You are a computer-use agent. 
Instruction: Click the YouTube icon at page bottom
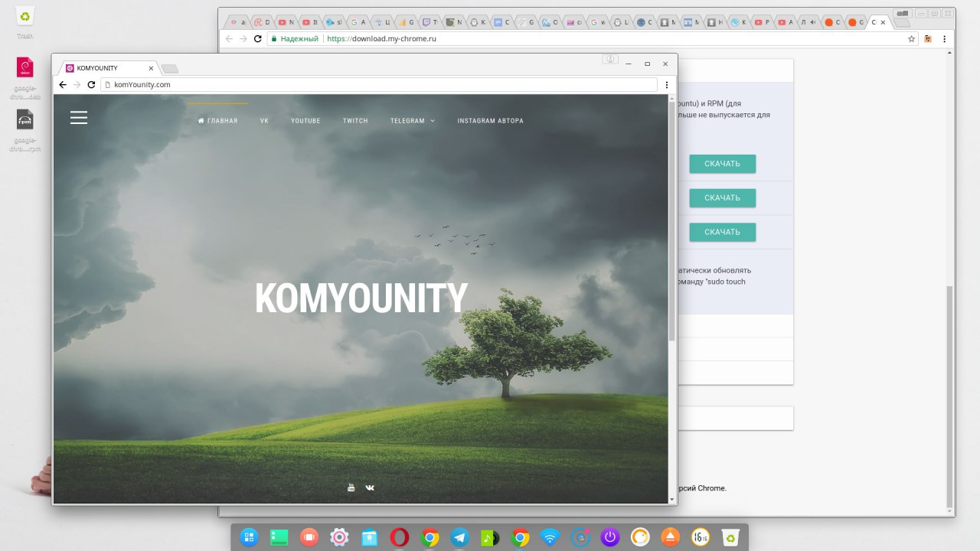pyautogui.click(x=351, y=487)
